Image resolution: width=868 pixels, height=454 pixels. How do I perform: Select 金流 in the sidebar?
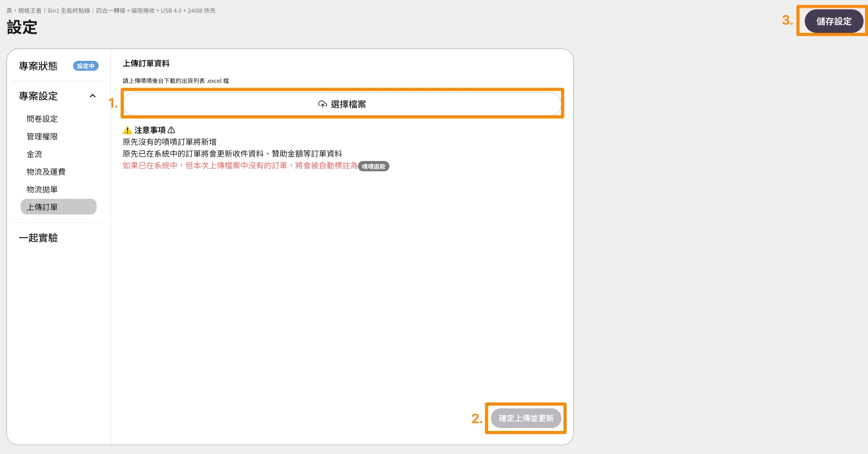click(x=34, y=154)
